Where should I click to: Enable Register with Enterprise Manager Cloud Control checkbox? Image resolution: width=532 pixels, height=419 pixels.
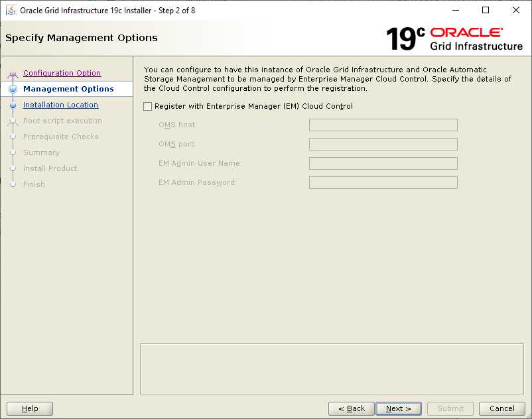click(147, 107)
